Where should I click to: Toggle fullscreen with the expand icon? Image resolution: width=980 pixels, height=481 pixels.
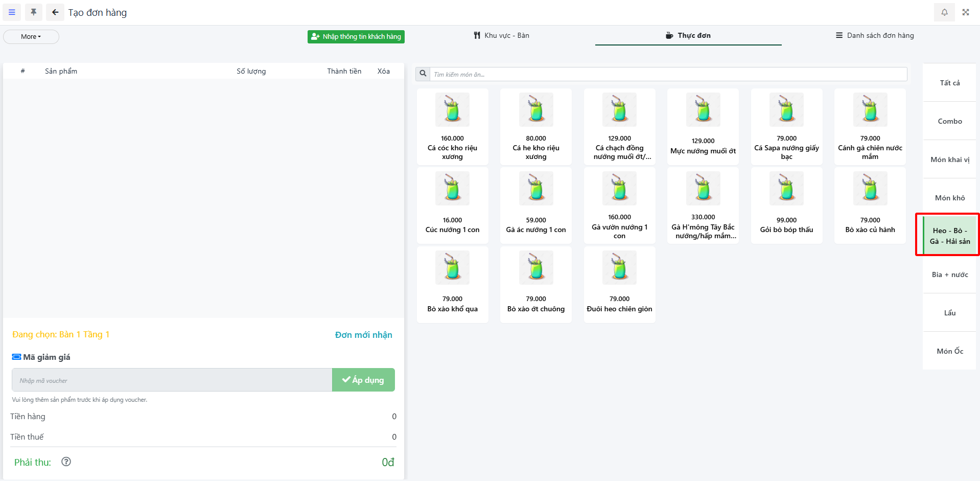point(965,12)
